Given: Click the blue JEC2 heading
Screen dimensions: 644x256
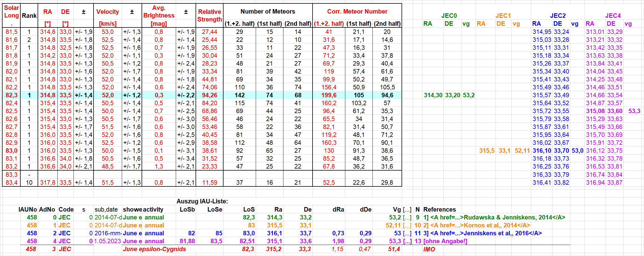Looking at the screenshot, I should click(558, 16).
